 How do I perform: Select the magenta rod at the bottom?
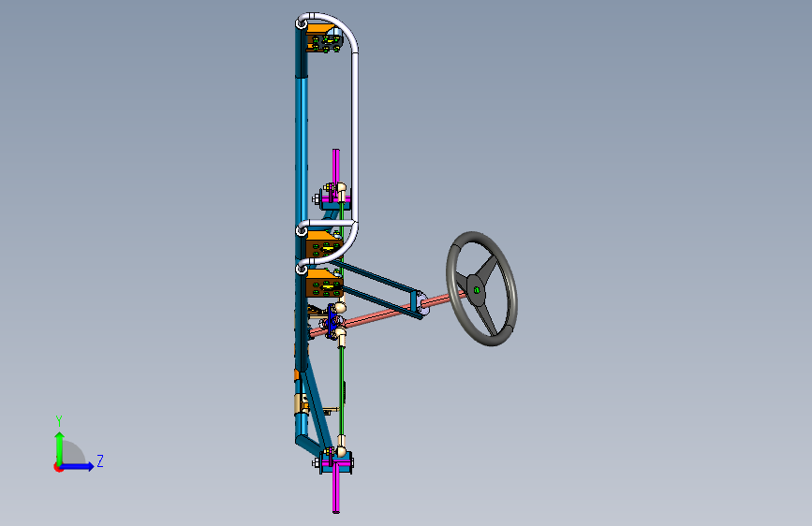pyautogui.click(x=336, y=488)
